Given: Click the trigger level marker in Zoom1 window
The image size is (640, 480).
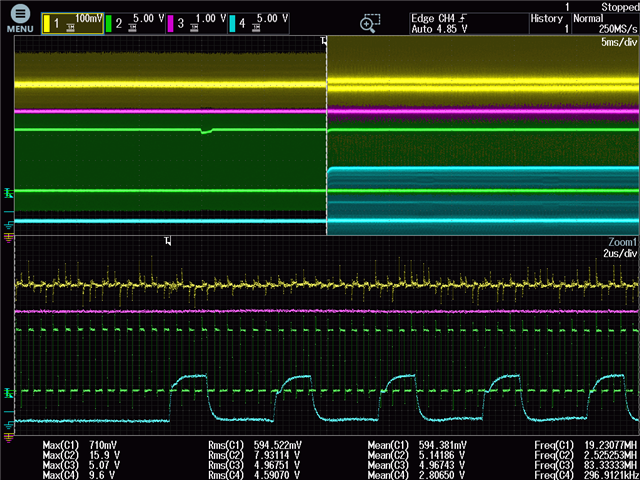Looking at the screenshot, I should 9,392.
